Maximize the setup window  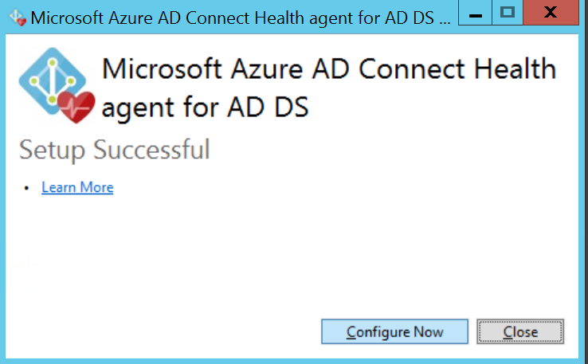pos(508,14)
